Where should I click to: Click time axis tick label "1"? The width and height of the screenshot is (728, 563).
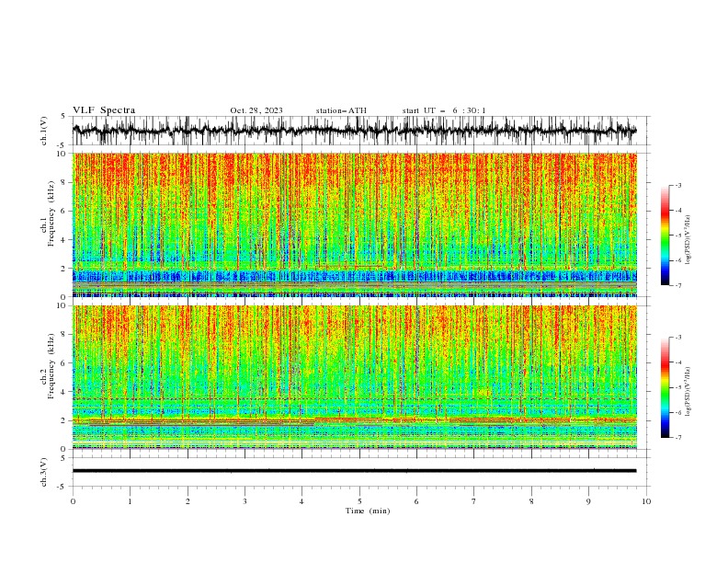[130, 501]
